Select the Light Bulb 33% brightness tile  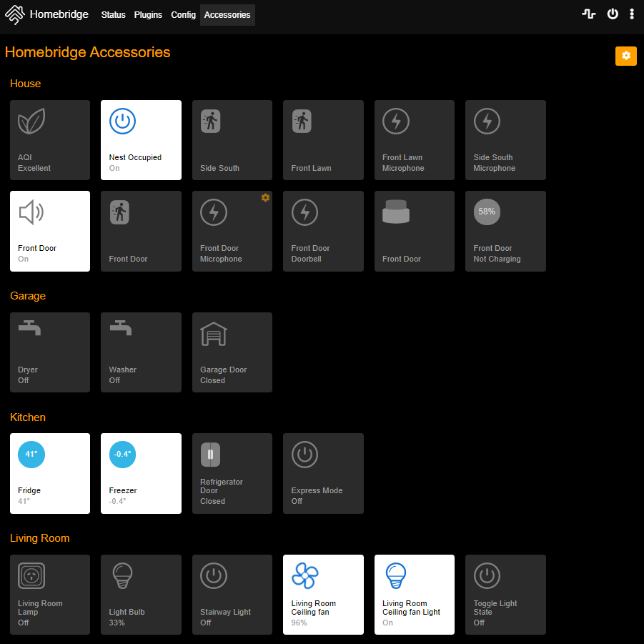pos(141,595)
